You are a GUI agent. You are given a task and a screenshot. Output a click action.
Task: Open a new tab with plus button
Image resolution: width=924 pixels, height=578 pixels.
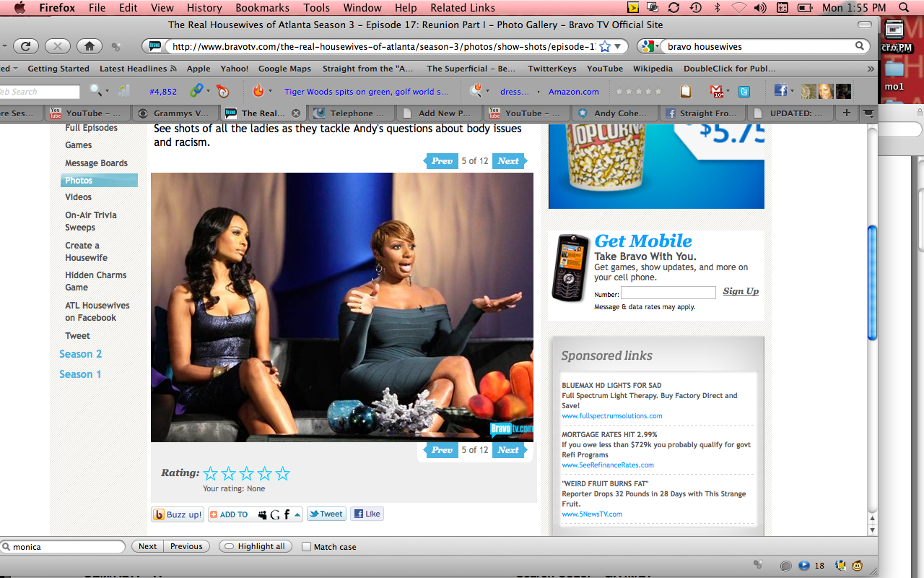click(x=846, y=113)
